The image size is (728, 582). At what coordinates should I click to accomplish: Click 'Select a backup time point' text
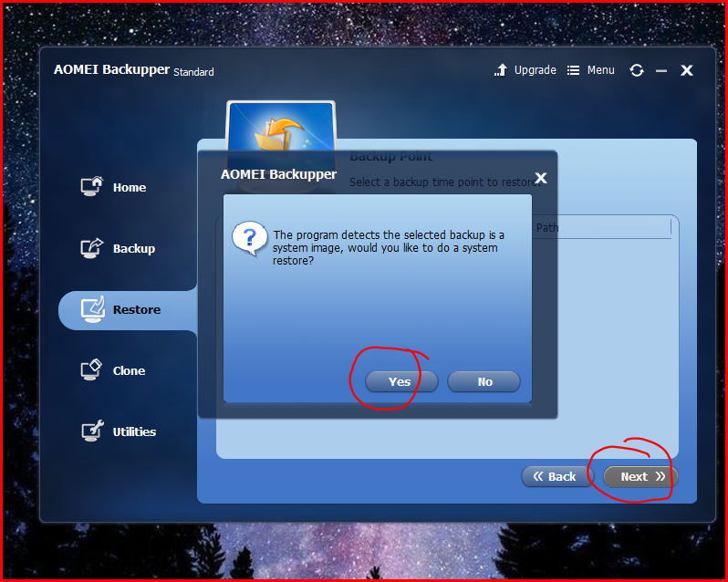(444, 182)
